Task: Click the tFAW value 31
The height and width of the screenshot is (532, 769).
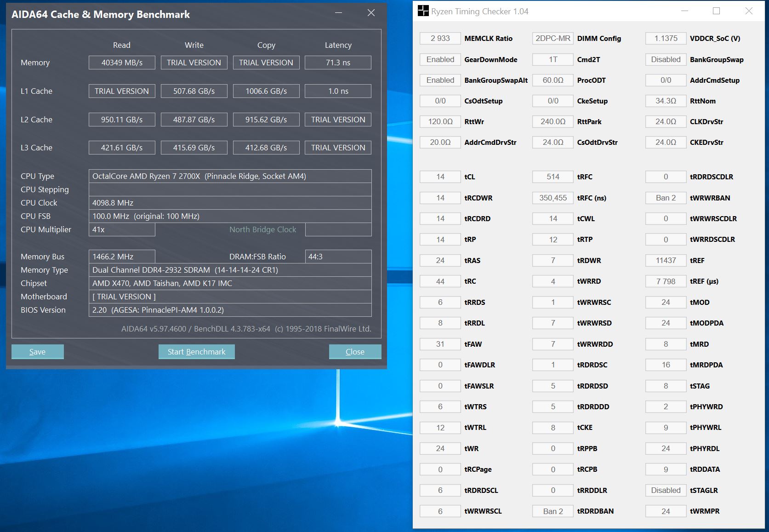Action: pyautogui.click(x=440, y=344)
